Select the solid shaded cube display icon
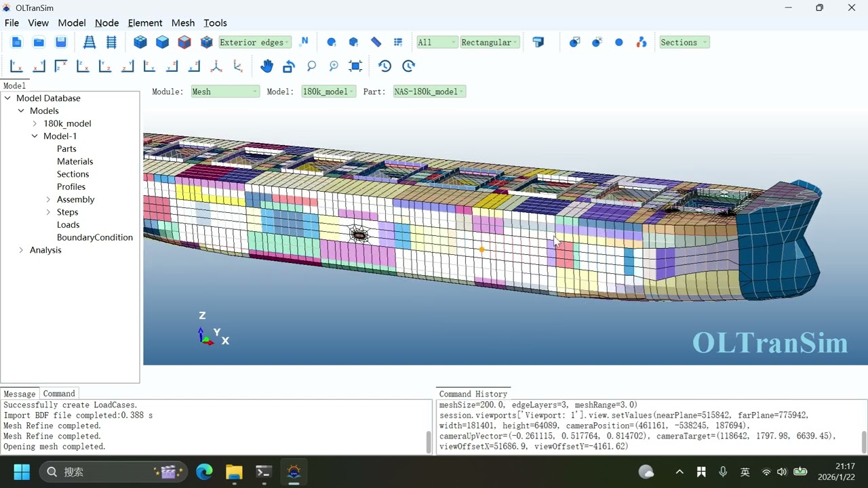868x488 pixels. 162,42
